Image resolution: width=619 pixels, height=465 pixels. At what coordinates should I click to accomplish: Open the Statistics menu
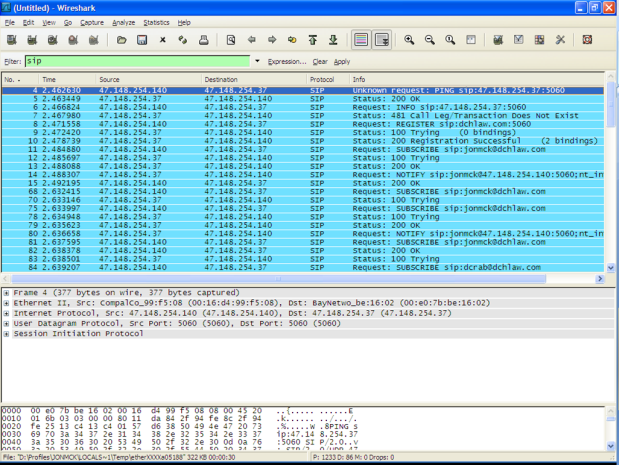tap(156, 22)
